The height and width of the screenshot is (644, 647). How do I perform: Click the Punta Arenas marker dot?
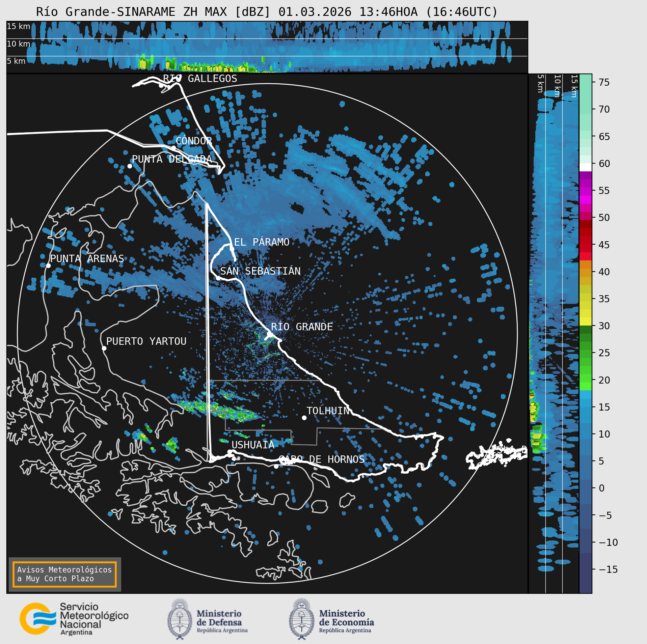tap(48, 266)
